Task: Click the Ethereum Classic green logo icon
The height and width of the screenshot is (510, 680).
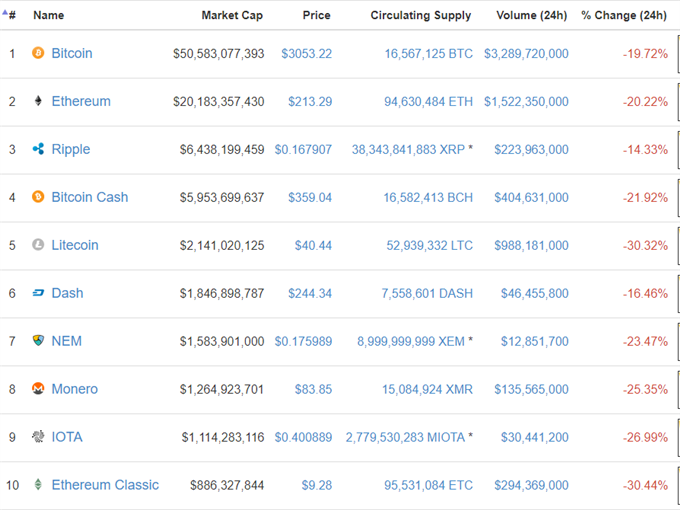Action: 38,484
